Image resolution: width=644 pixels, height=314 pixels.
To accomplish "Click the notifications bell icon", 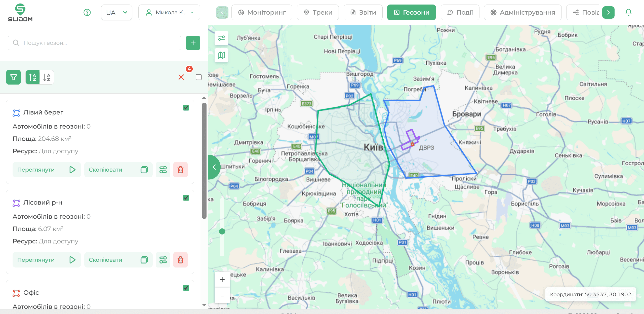I will 628,12.
